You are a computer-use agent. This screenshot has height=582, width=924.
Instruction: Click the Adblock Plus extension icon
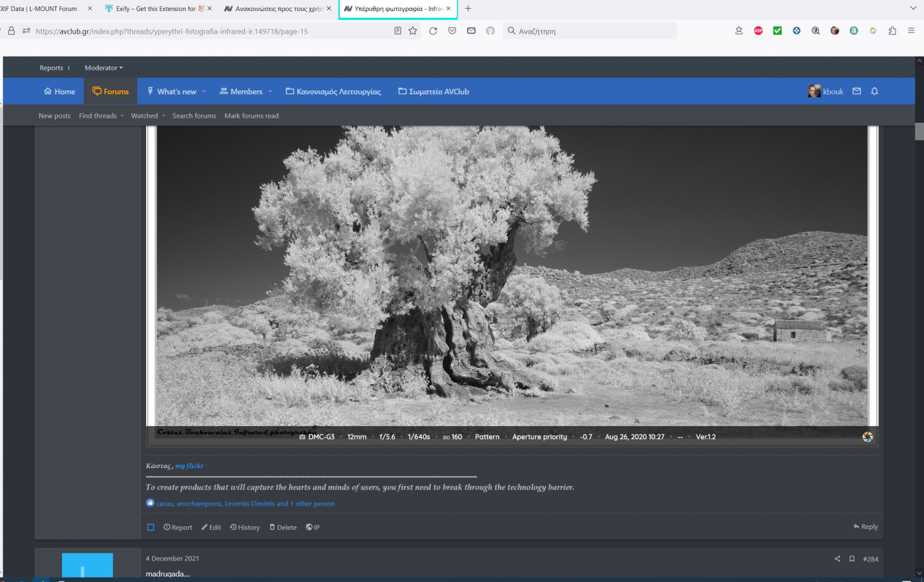(758, 30)
